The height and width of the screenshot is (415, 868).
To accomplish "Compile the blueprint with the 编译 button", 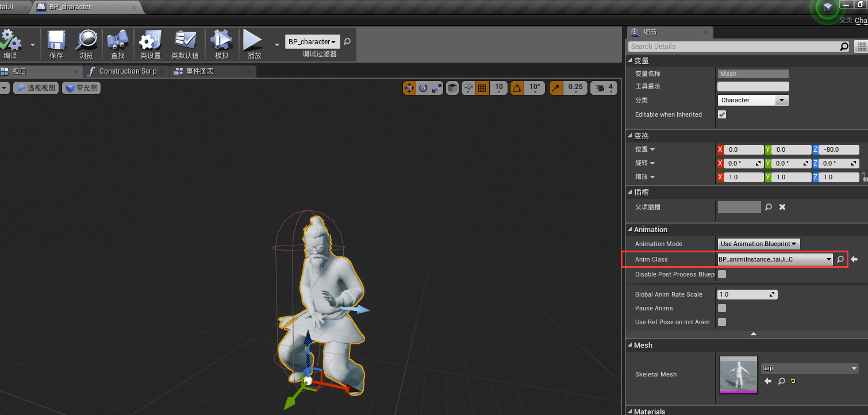I will 11,41.
